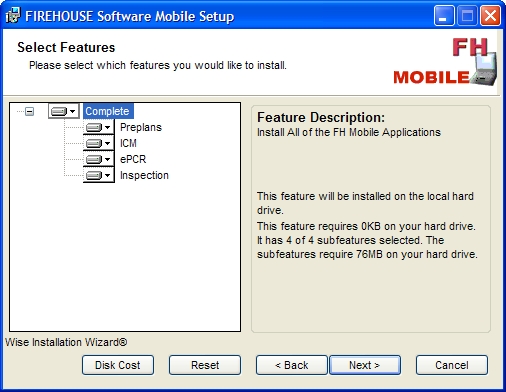Image resolution: width=506 pixels, height=392 pixels.
Task: Click the 'Feature Description:' heading
Action: pyautogui.click(x=321, y=117)
